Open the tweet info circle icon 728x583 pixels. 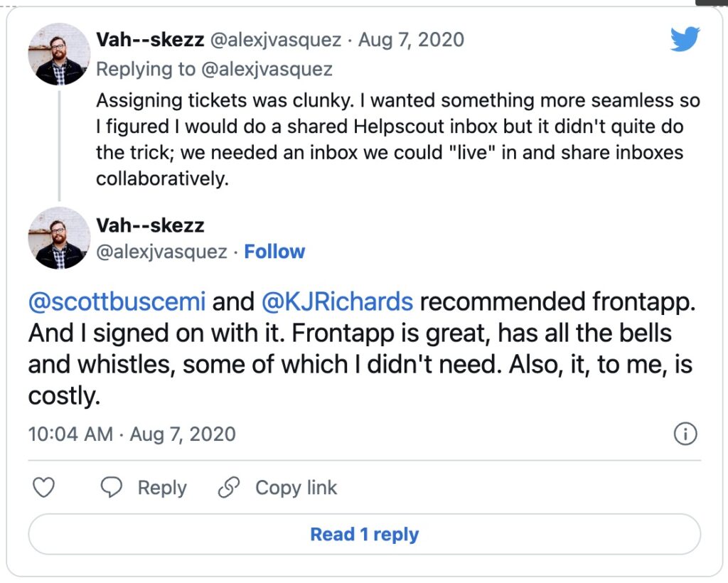[x=685, y=434]
